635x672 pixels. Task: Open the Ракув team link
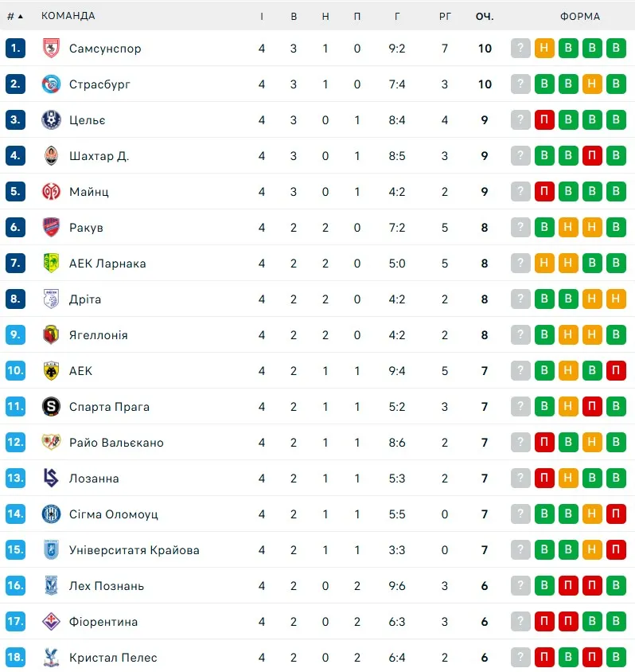coord(86,228)
